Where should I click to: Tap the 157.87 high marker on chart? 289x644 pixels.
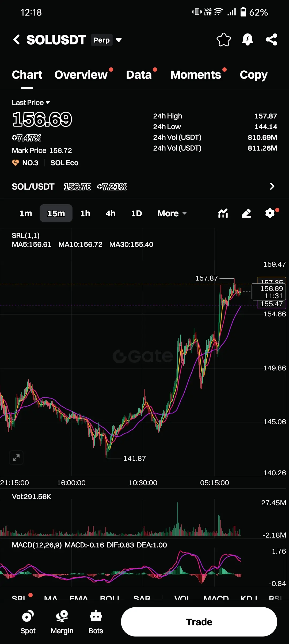pos(207,278)
